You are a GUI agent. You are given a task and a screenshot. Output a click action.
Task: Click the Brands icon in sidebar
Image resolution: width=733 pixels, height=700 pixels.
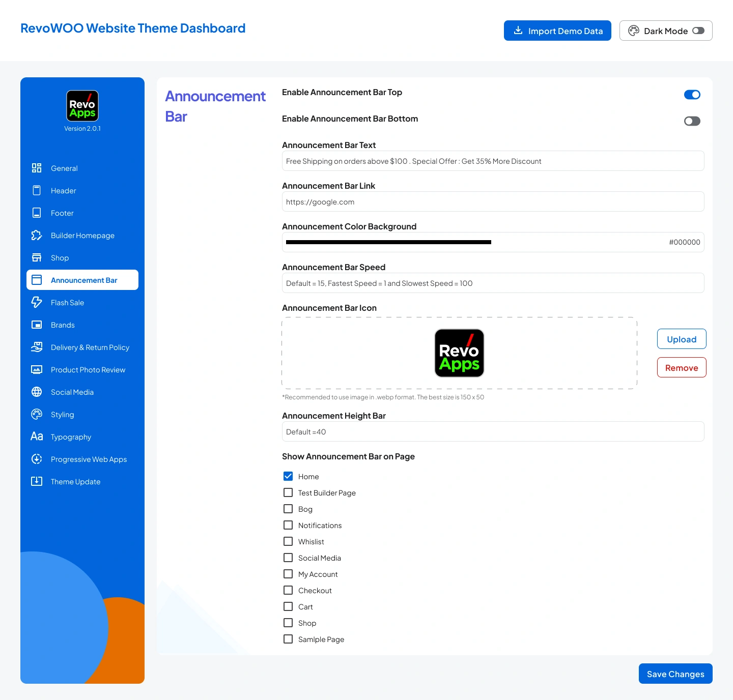point(37,325)
